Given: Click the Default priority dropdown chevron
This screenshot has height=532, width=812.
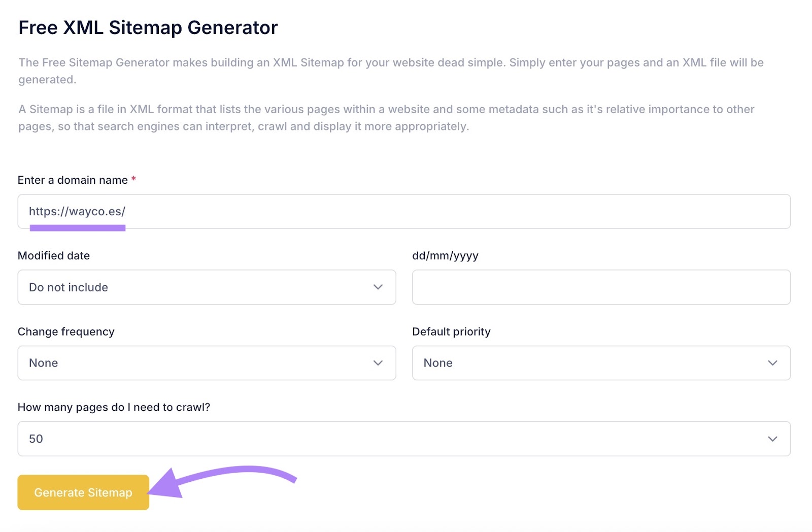Looking at the screenshot, I should coord(772,362).
